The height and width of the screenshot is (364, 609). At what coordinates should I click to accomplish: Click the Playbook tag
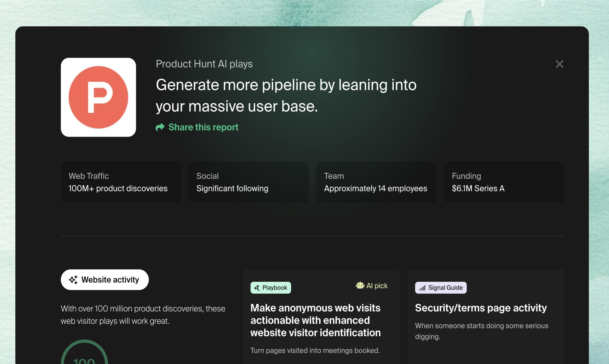coord(271,287)
